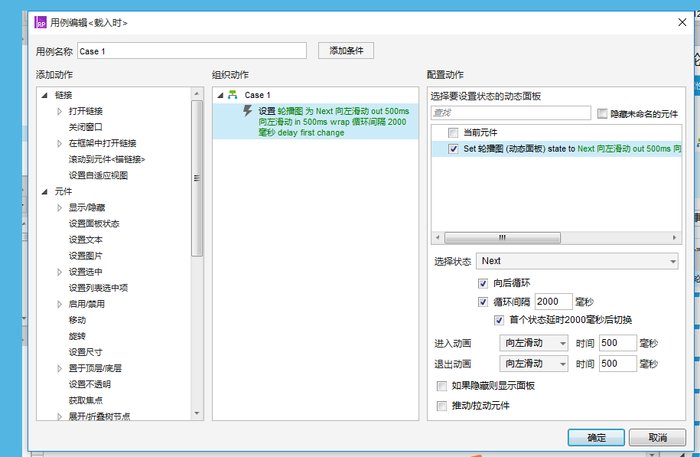700x457 pixels.
Task: Click the Axure RP icon in title bar
Action: coord(40,22)
